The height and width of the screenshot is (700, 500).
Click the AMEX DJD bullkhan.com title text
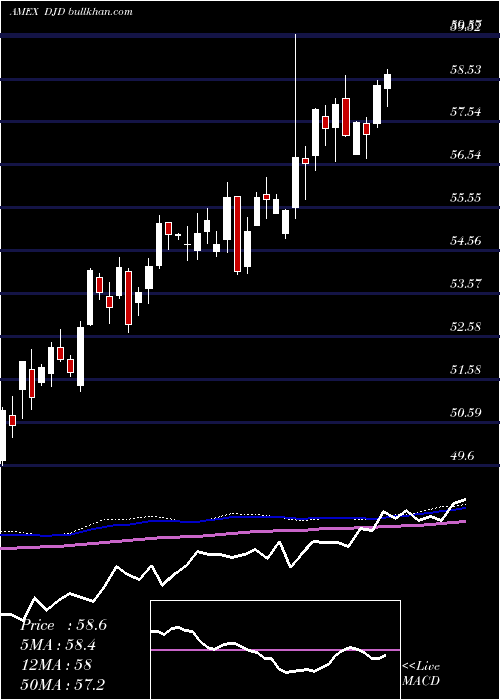click(71, 12)
